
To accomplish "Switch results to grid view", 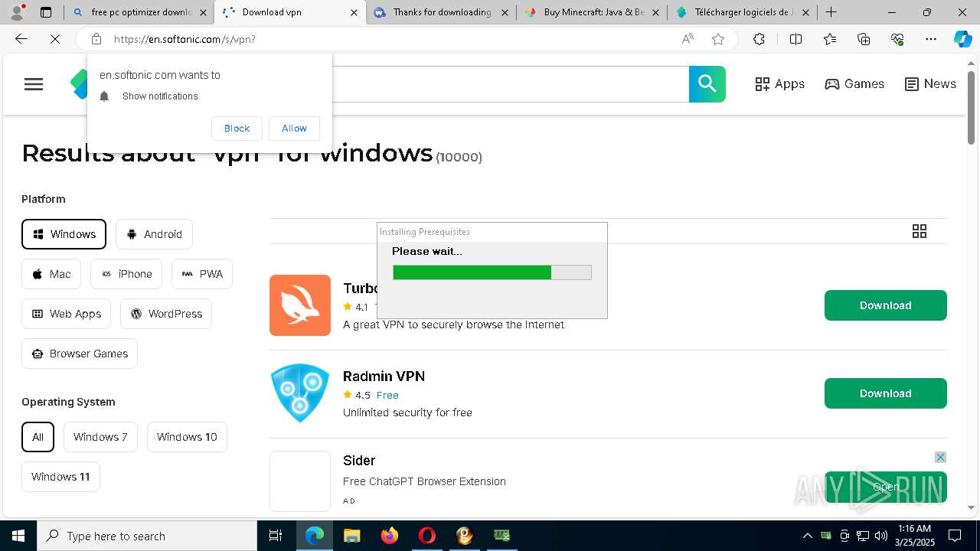I will [x=920, y=231].
